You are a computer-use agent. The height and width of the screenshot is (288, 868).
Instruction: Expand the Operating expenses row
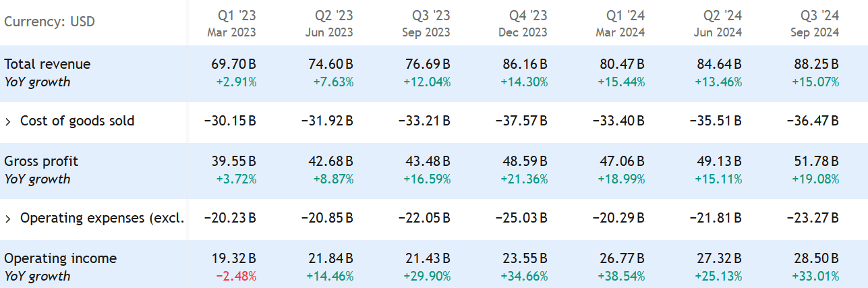(x=9, y=219)
